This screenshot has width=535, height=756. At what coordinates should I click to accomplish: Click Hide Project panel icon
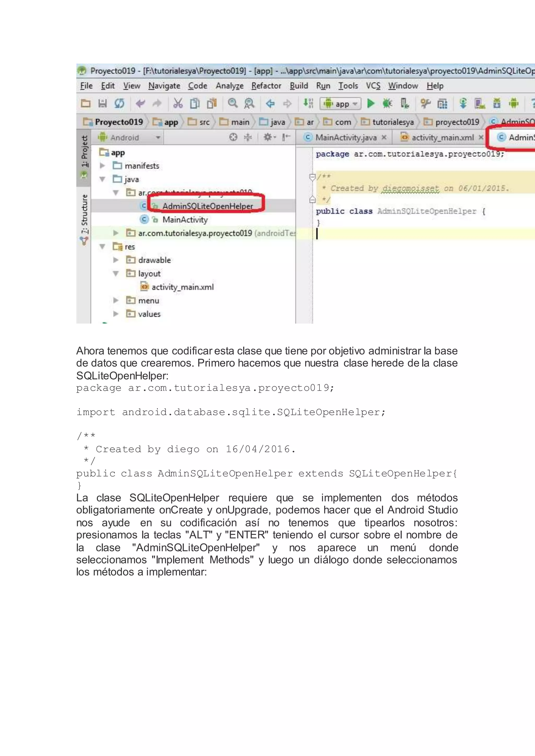(x=286, y=137)
